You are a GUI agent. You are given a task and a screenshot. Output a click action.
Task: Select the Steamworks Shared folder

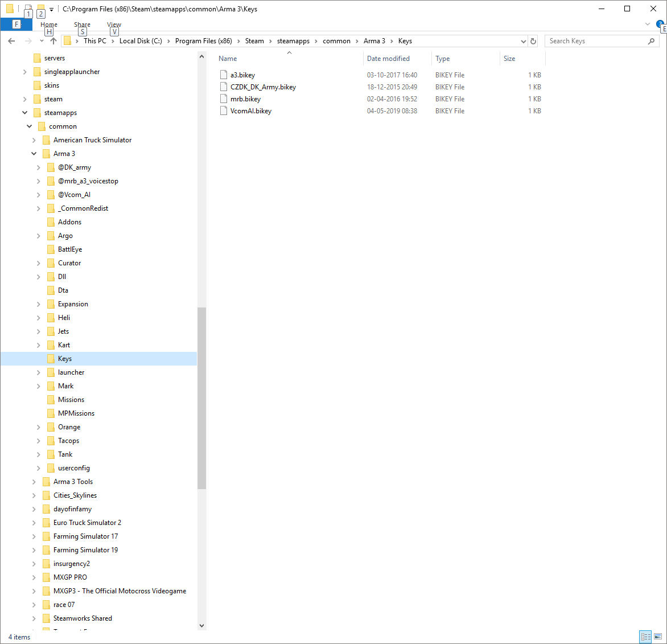point(83,618)
